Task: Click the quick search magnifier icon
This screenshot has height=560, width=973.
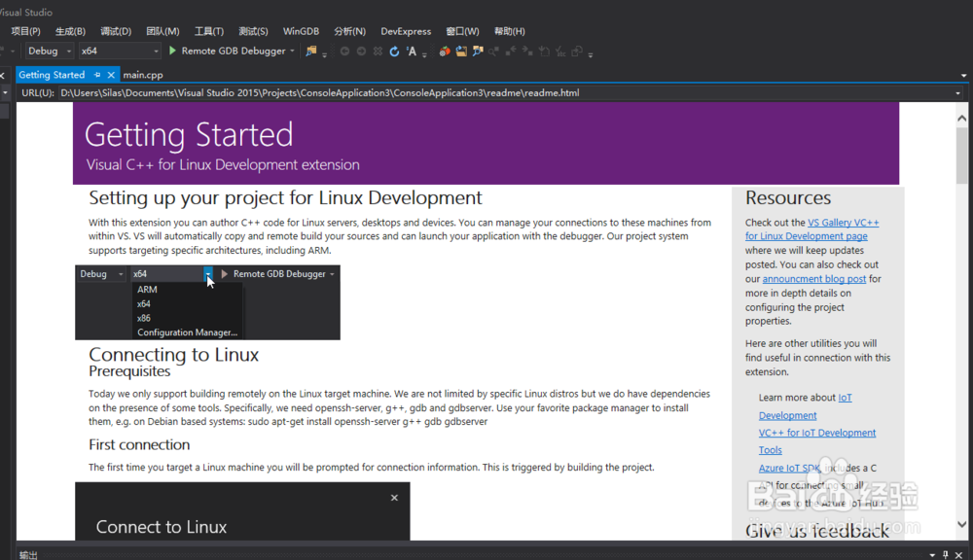Action: click(492, 51)
